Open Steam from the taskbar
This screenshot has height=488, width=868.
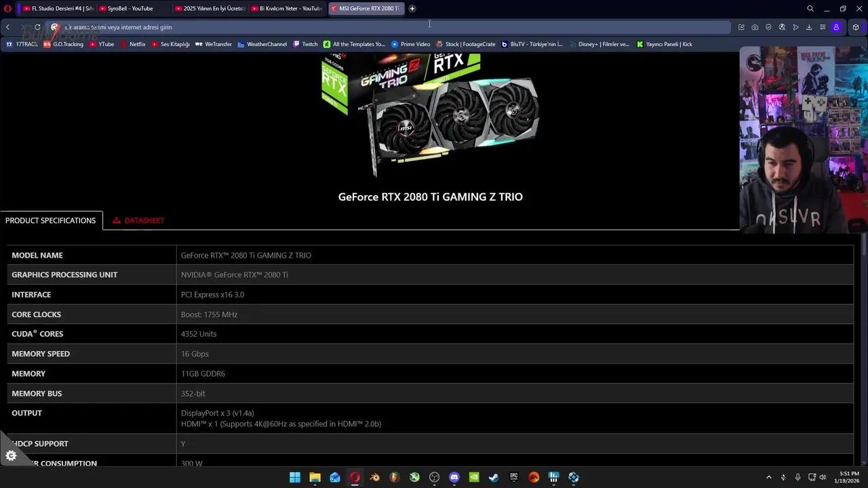[x=494, y=477]
